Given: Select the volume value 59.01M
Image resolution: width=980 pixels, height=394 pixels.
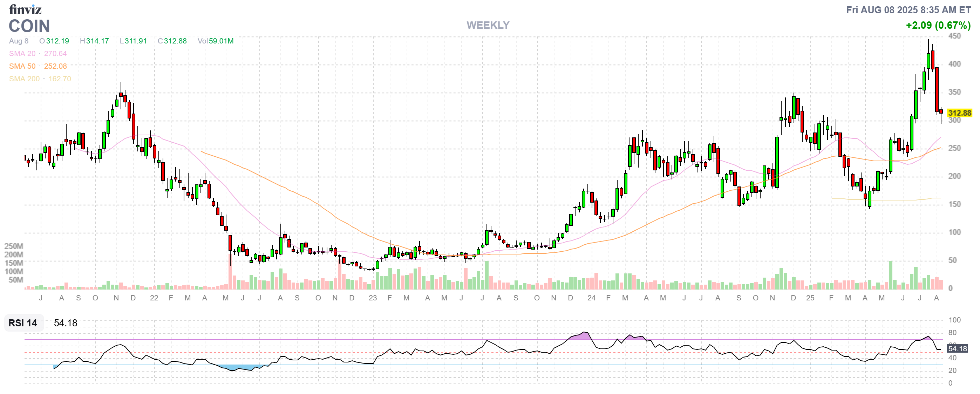Looking at the screenshot, I should [221, 41].
